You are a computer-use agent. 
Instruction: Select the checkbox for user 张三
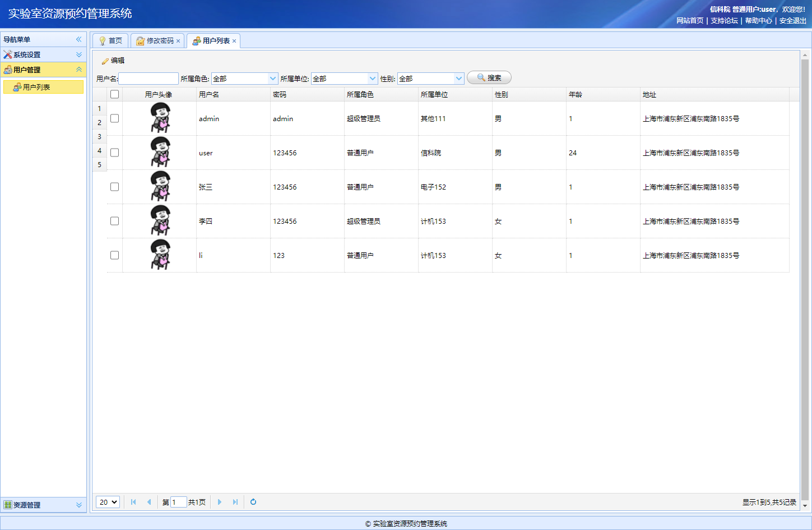114,187
